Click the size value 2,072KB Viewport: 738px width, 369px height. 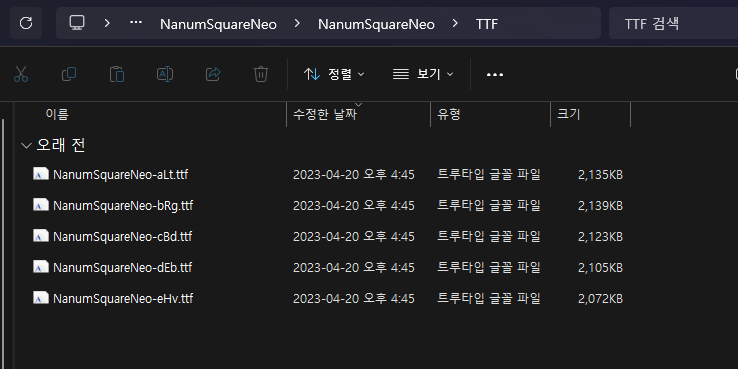[x=601, y=299]
